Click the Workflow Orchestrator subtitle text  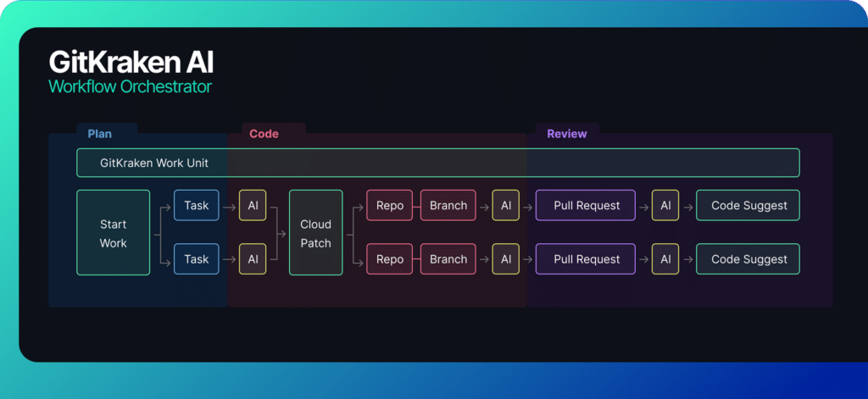[130, 86]
